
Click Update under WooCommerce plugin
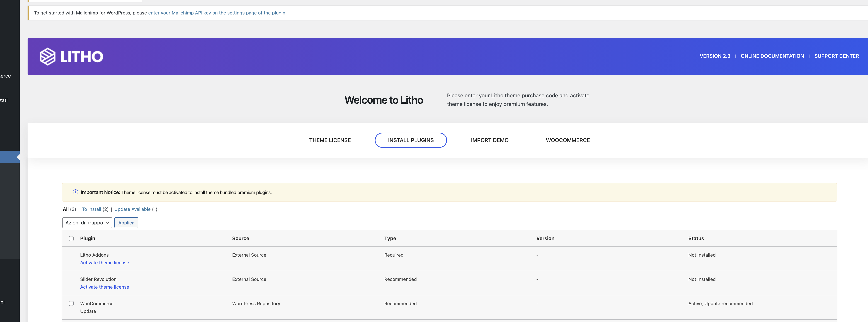[88, 311]
